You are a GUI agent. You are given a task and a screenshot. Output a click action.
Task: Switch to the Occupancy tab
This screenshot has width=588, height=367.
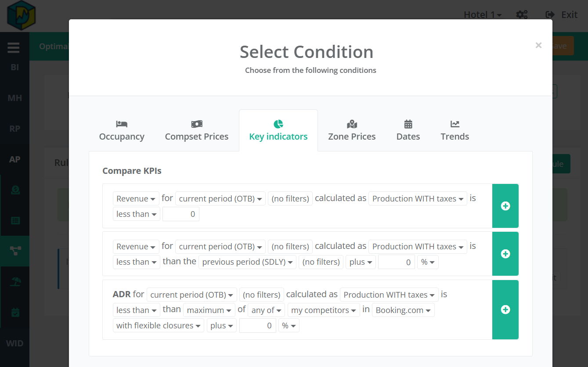pyautogui.click(x=122, y=130)
